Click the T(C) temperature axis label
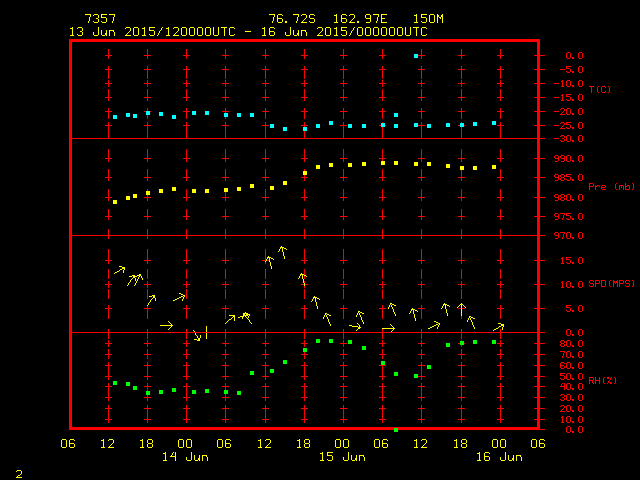 (x=599, y=90)
